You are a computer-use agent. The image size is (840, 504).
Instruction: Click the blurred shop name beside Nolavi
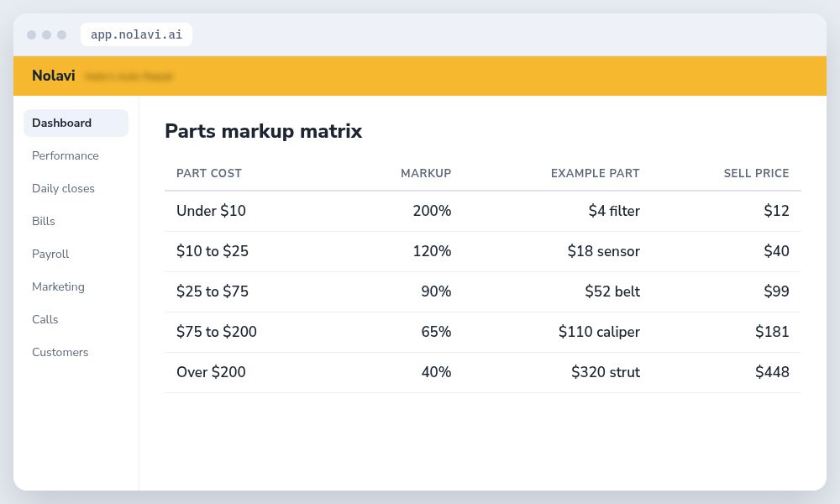(129, 76)
